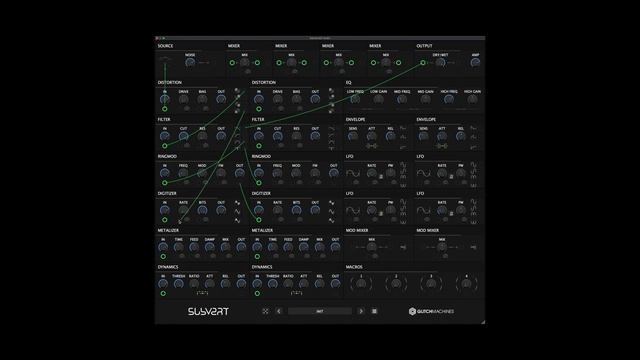Toggle the sync button beside second LFO rate

pos(451,177)
